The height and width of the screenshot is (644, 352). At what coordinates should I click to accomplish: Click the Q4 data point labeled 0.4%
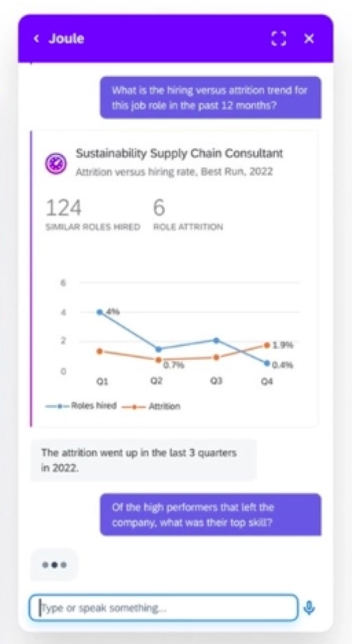(266, 363)
